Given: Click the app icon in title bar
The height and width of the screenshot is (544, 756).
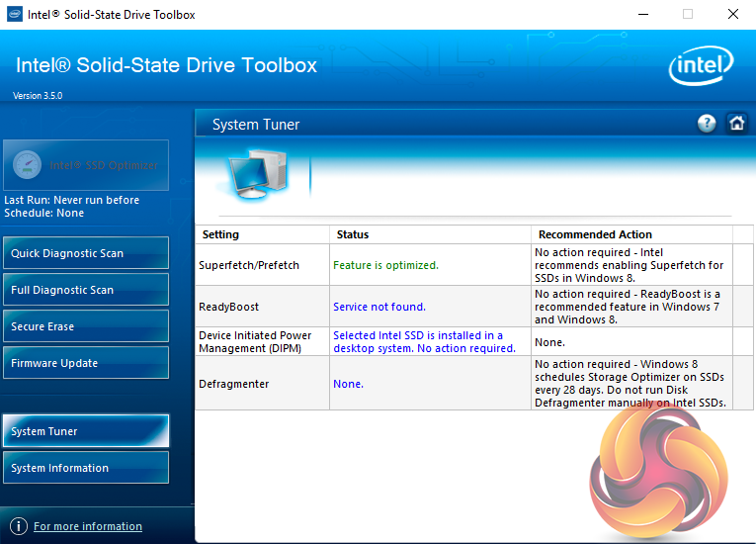Looking at the screenshot, I should [x=15, y=15].
